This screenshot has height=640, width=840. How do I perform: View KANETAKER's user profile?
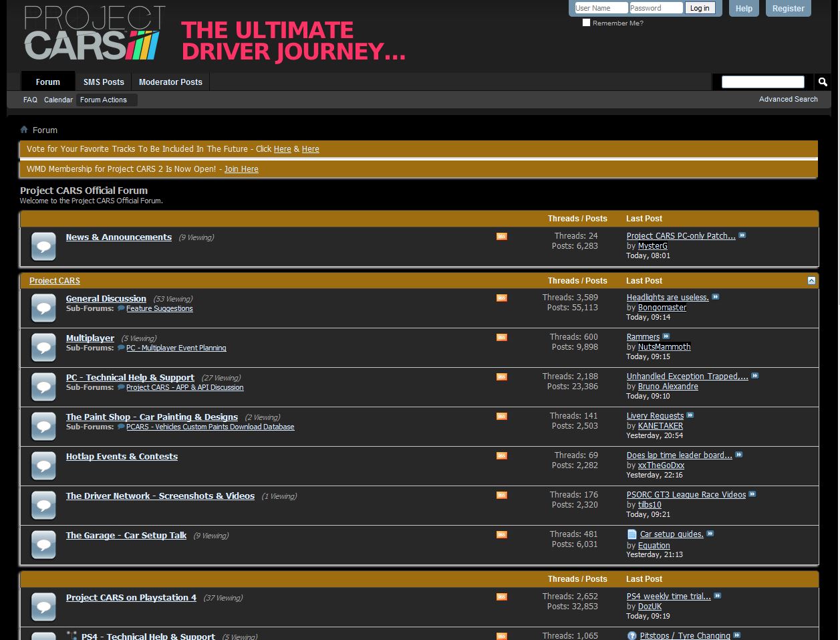pyautogui.click(x=660, y=426)
